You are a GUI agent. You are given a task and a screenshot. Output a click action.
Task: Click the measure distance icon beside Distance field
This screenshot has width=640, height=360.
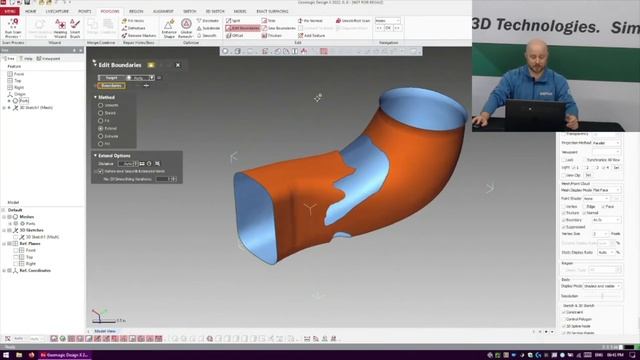142,164
